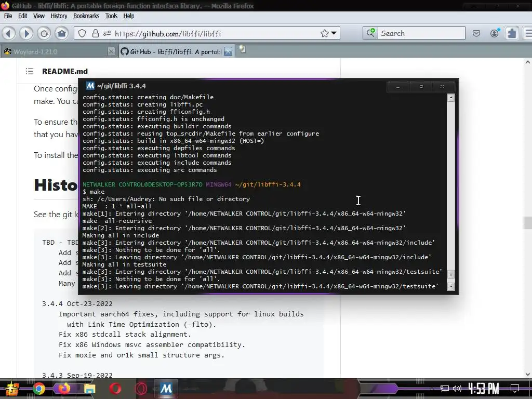The height and width of the screenshot is (399, 532).
Task: Open Opera browser from taskbar
Action: click(115, 389)
